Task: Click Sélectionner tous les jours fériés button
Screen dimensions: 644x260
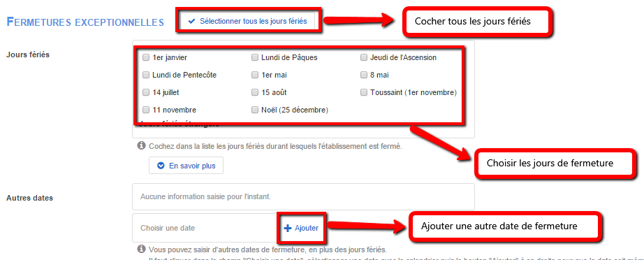Action: coord(247,22)
